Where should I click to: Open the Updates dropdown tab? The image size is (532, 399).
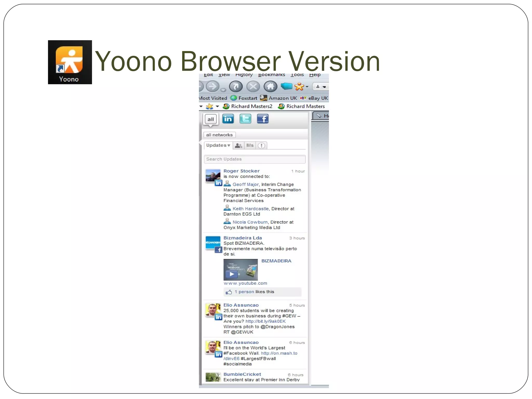pos(218,145)
